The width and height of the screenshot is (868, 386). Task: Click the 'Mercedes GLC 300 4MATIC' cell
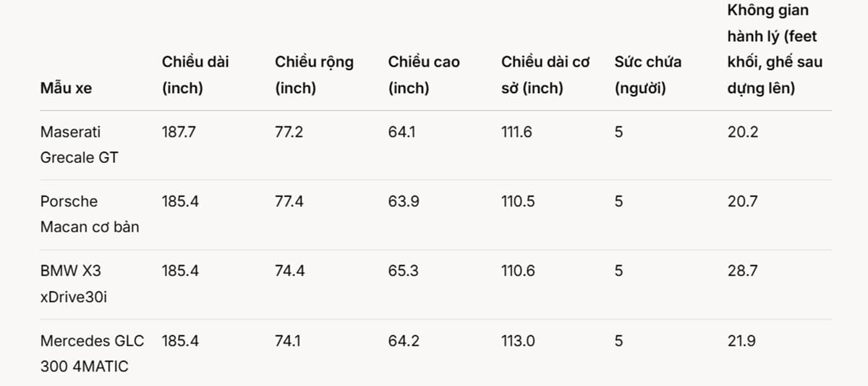pos(92,353)
